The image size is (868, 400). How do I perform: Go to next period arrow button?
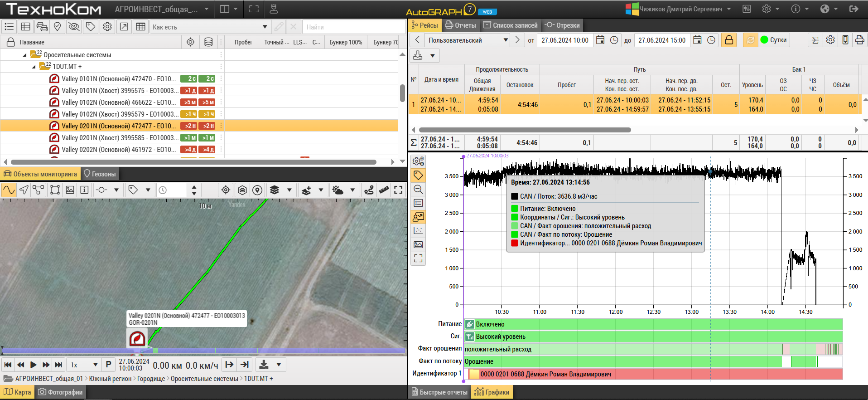tap(517, 40)
